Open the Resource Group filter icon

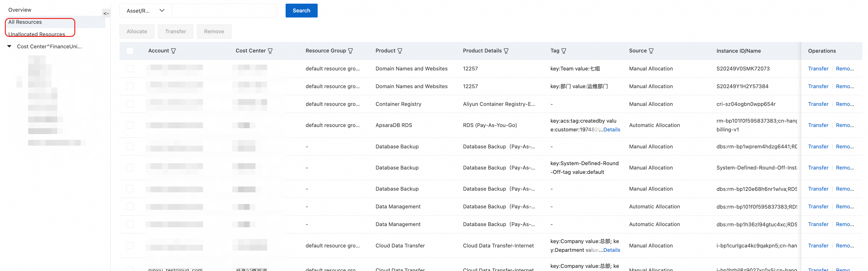350,51
